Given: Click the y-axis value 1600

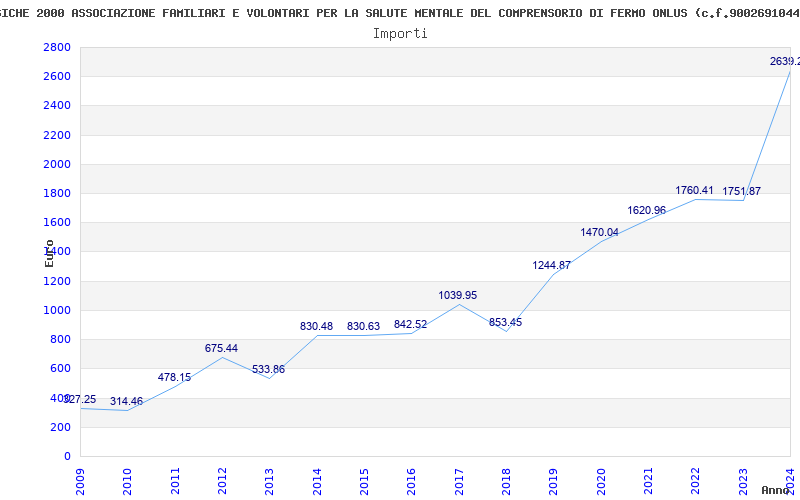Looking at the screenshot, I should (x=57, y=222).
